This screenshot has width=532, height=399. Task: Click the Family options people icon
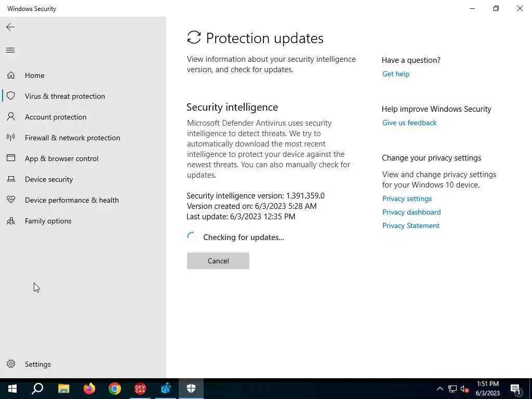point(11,221)
